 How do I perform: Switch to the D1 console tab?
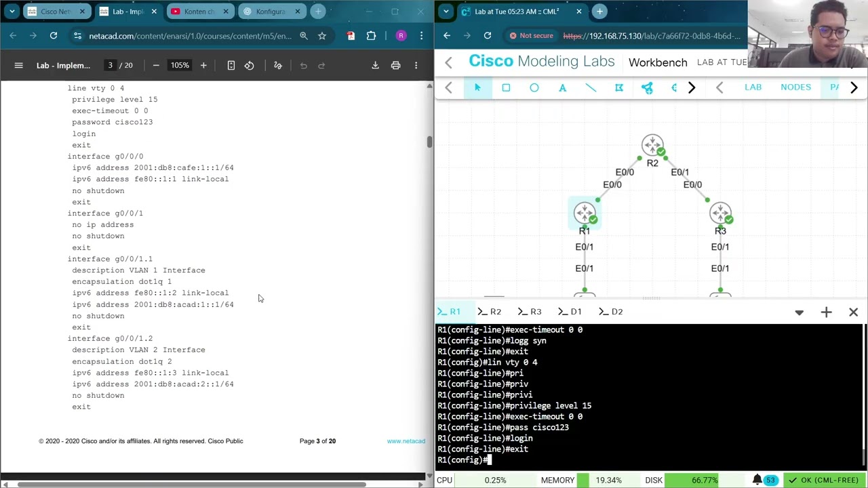[570, 312]
